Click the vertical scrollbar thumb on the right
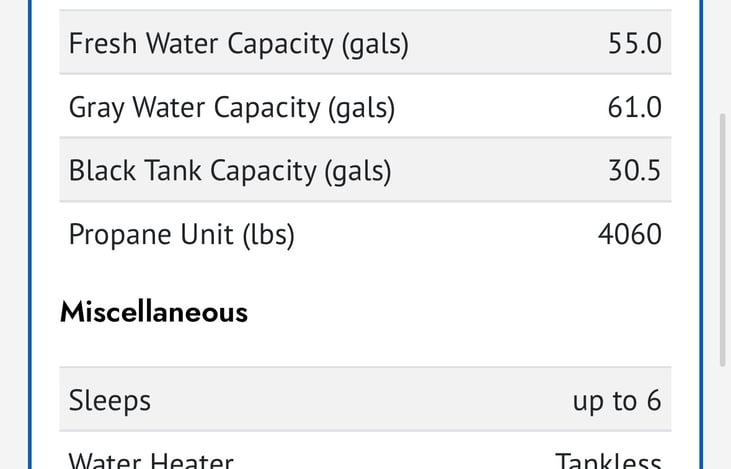Viewport: 731px width, 469px height. point(723,240)
